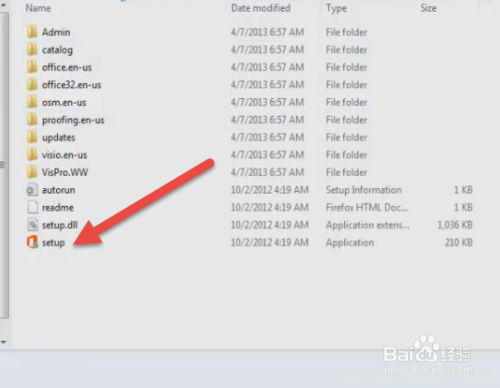Select the 'VisPro.WW' folder name
Screen dimensions: 500x388
click(x=65, y=172)
